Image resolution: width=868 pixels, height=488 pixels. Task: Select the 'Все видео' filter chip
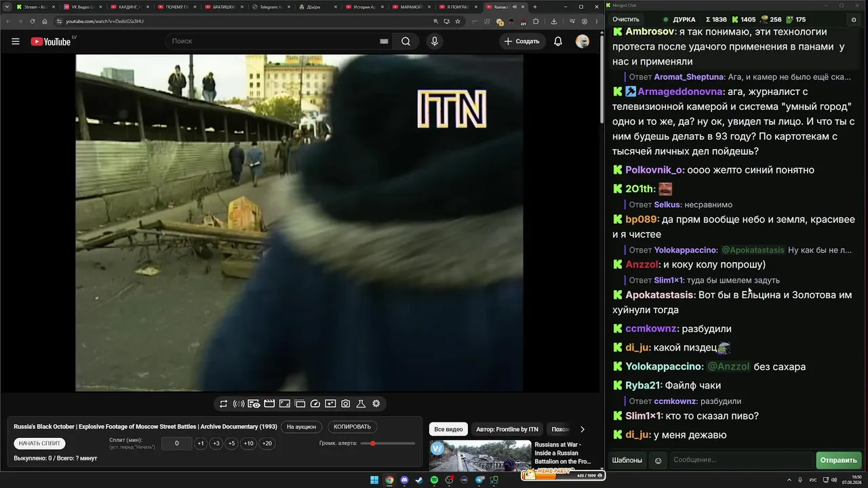pos(448,429)
